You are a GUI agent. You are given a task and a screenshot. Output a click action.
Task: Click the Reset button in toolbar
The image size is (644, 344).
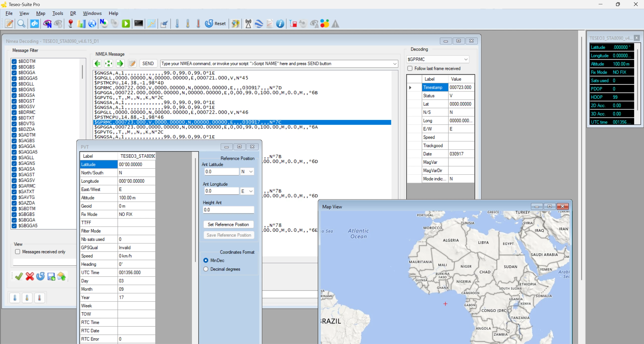[x=215, y=23]
